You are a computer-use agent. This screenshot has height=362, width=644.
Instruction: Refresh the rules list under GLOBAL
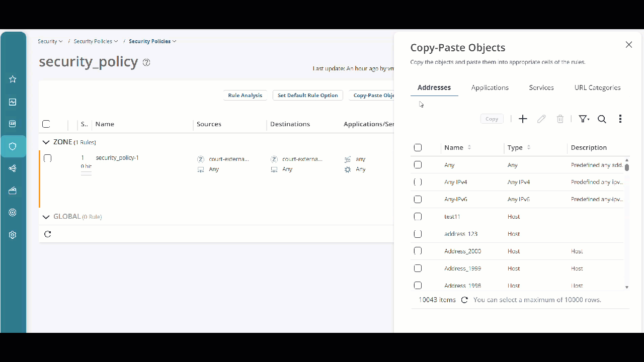pos(47,234)
